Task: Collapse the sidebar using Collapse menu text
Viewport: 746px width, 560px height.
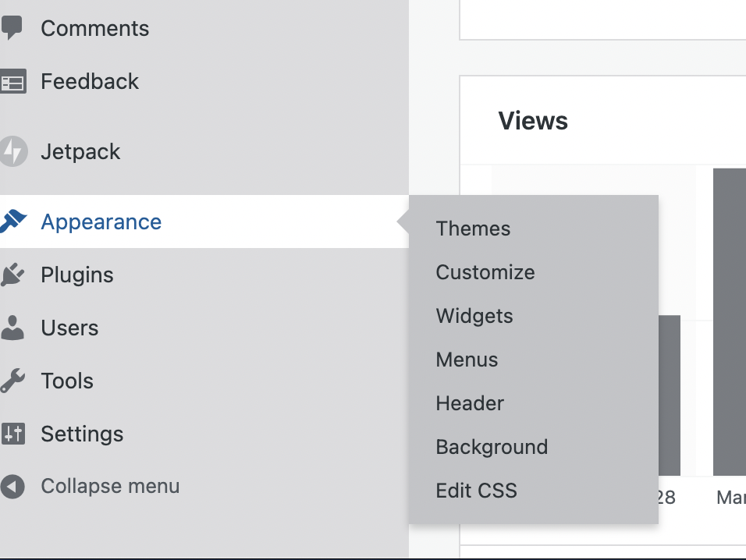Action: (110, 487)
